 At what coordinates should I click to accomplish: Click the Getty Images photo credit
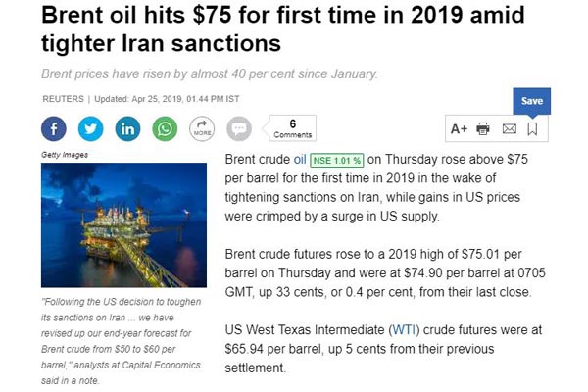(65, 155)
